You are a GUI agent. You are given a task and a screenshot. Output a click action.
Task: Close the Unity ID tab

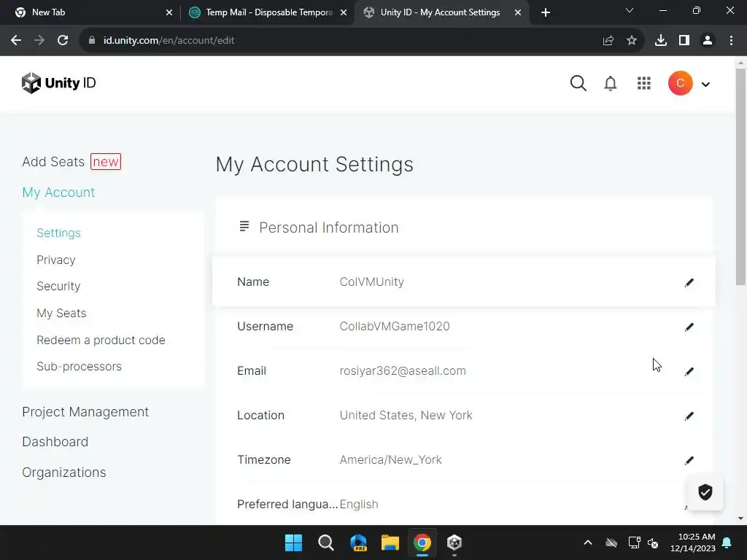[517, 12]
